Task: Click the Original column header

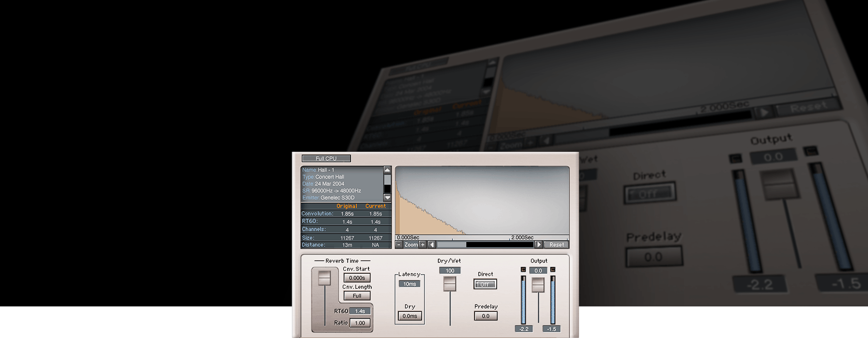Action: point(347,206)
